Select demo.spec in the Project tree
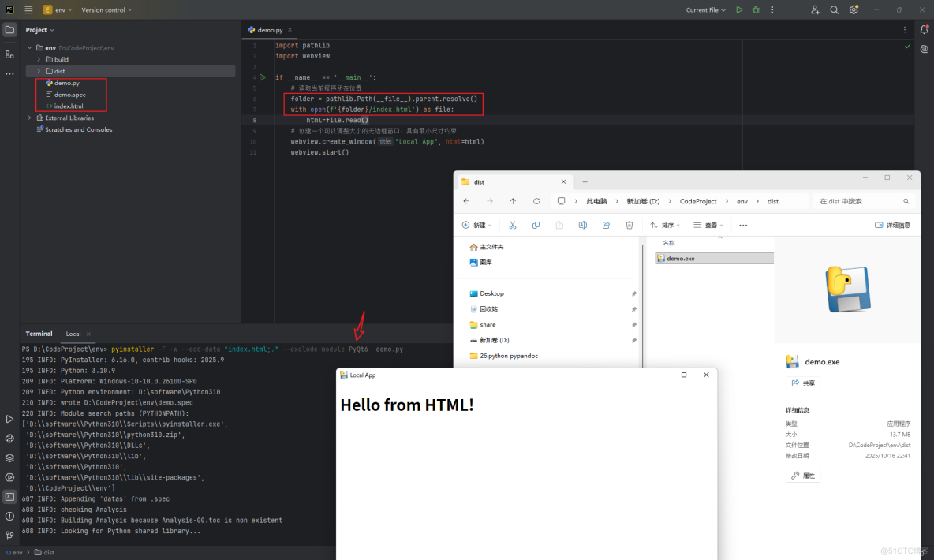The image size is (934, 560). pyautogui.click(x=72, y=94)
